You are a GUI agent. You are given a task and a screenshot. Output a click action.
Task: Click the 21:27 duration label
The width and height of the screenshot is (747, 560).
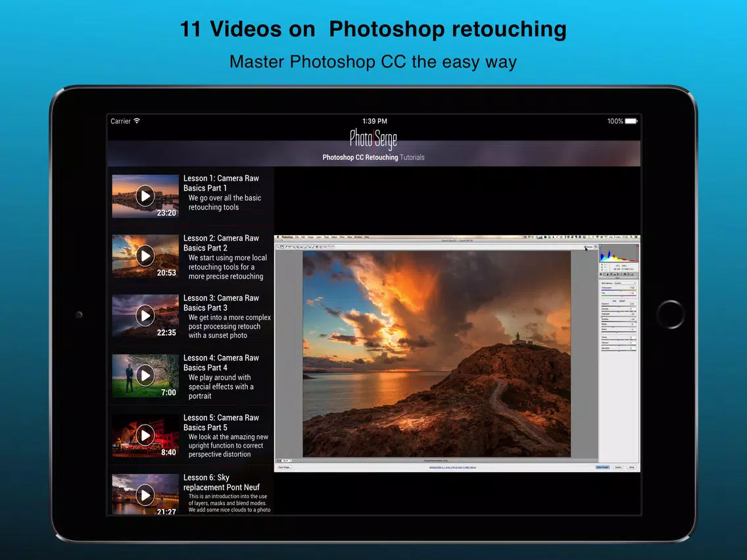click(x=166, y=511)
